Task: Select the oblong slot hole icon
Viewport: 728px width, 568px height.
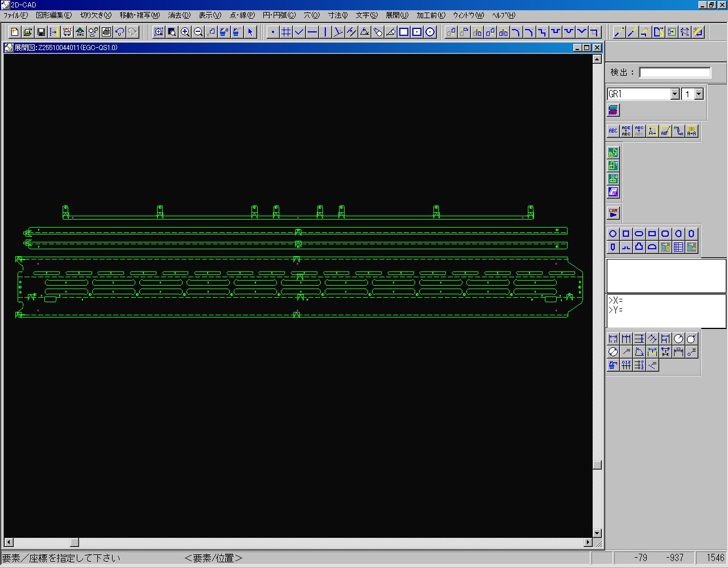Action: coord(639,233)
